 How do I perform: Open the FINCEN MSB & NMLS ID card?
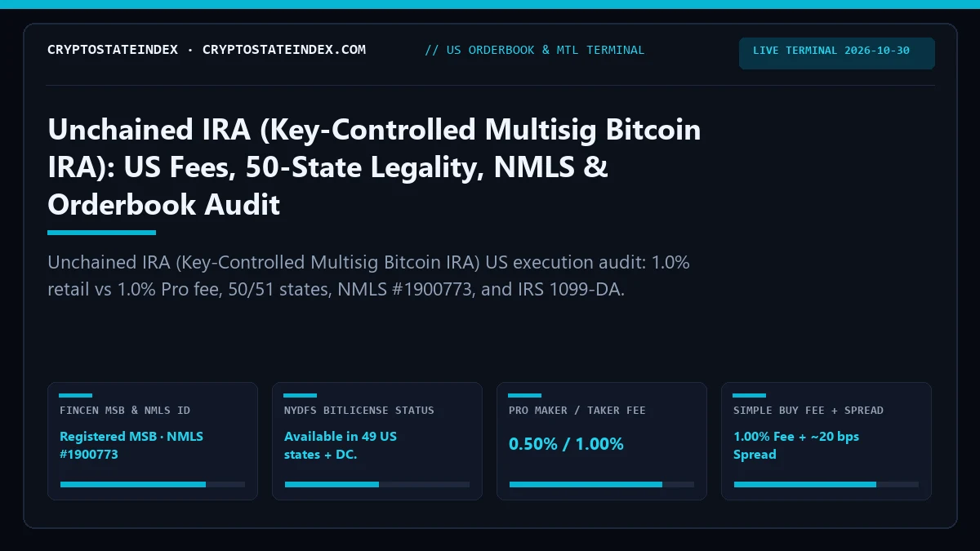point(153,441)
